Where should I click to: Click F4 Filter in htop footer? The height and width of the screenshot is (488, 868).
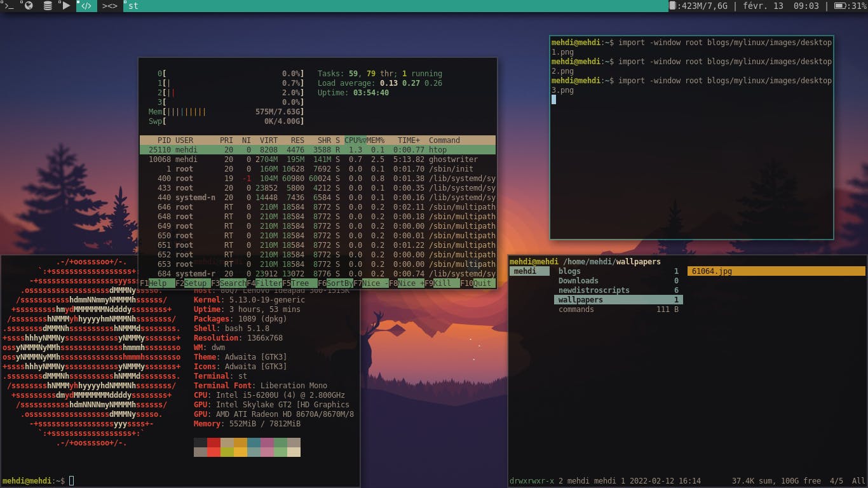(x=264, y=283)
